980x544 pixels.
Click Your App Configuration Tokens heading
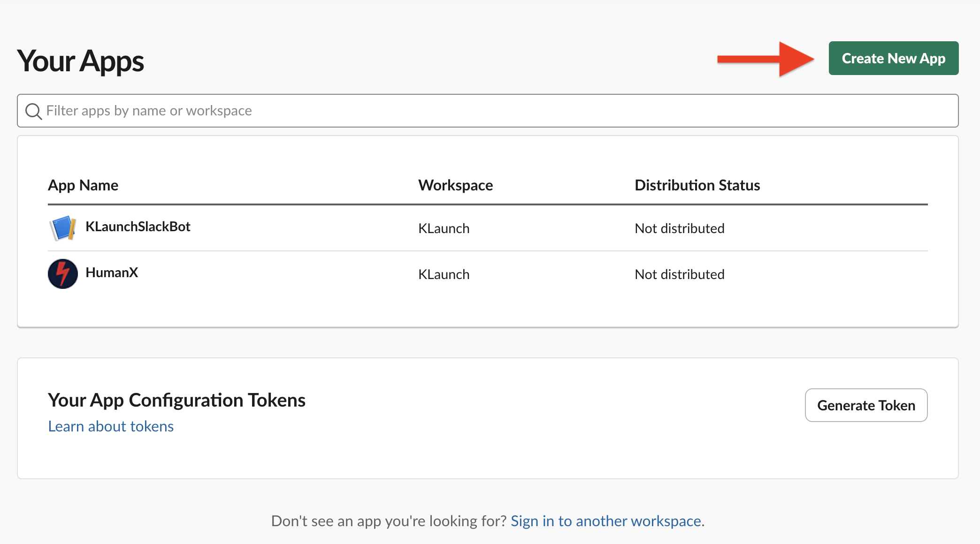tap(176, 400)
